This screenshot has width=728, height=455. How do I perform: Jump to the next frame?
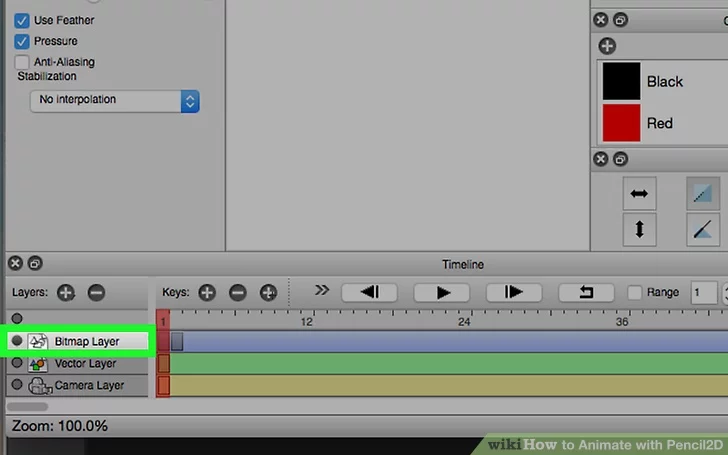514,292
